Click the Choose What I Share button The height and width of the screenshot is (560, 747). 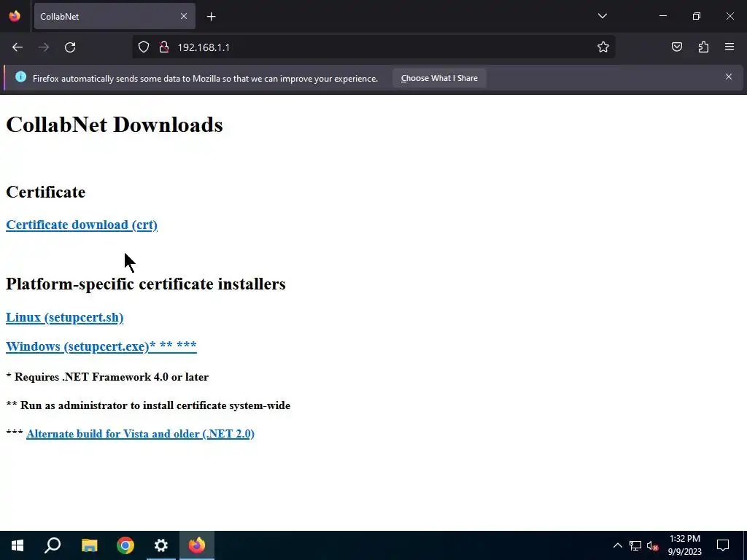coord(439,78)
